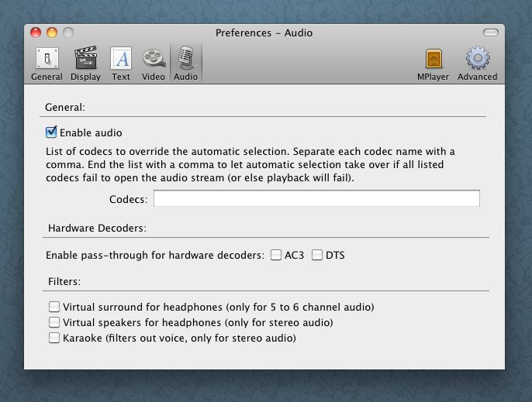Open the Text preferences pane
The height and width of the screenshot is (402, 532).
pos(121,64)
